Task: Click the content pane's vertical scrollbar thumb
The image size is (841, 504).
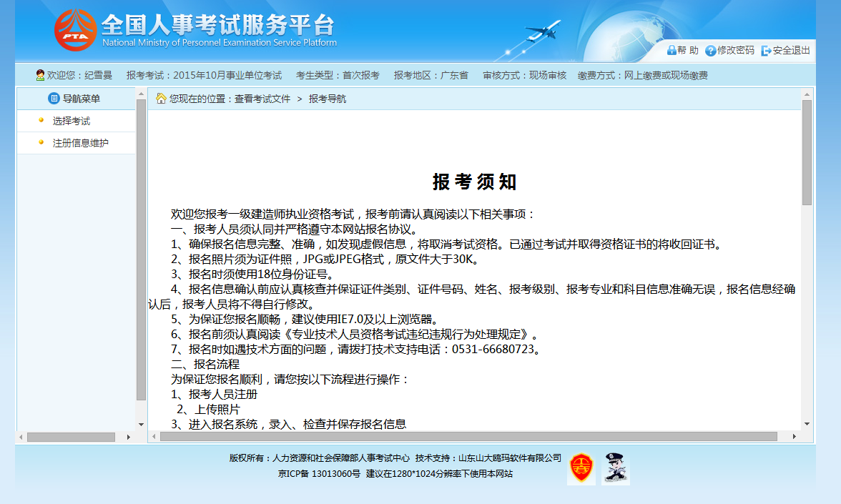Action: click(x=807, y=153)
